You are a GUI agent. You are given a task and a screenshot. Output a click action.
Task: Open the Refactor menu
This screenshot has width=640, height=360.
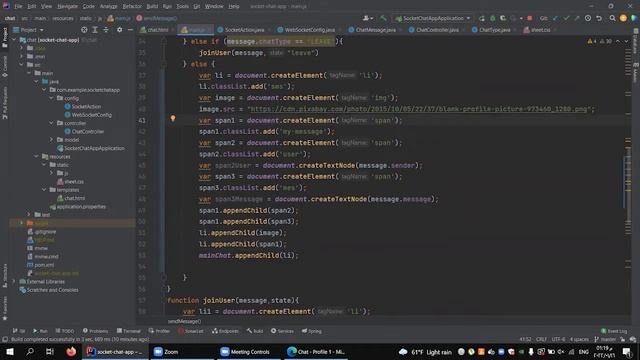tap(132, 6)
